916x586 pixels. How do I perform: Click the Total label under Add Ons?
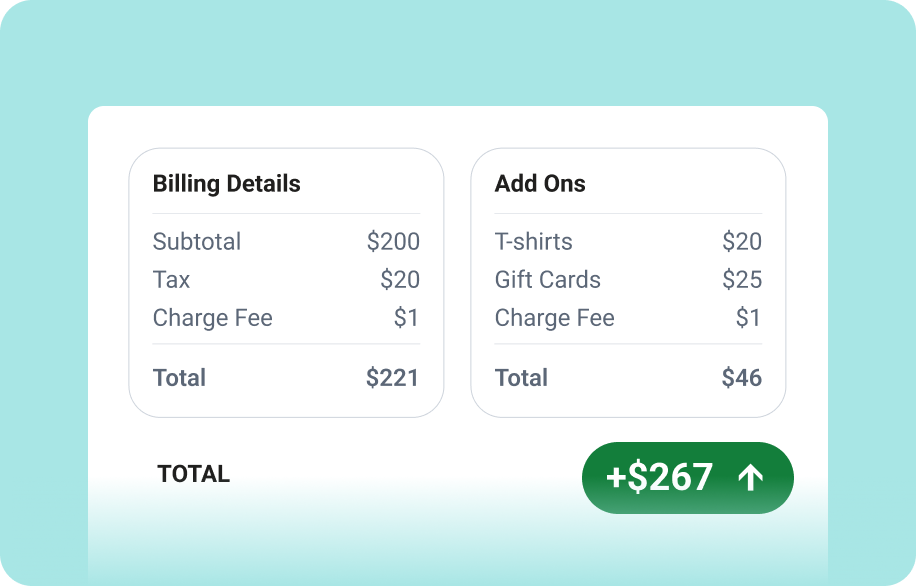pyautogui.click(x=521, y=377)
